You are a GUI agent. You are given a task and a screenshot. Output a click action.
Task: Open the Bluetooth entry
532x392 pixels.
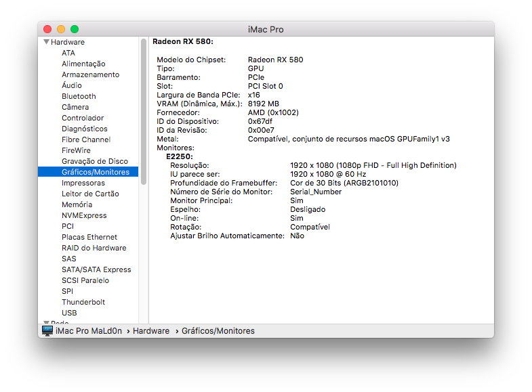click(x=79, y=96)
